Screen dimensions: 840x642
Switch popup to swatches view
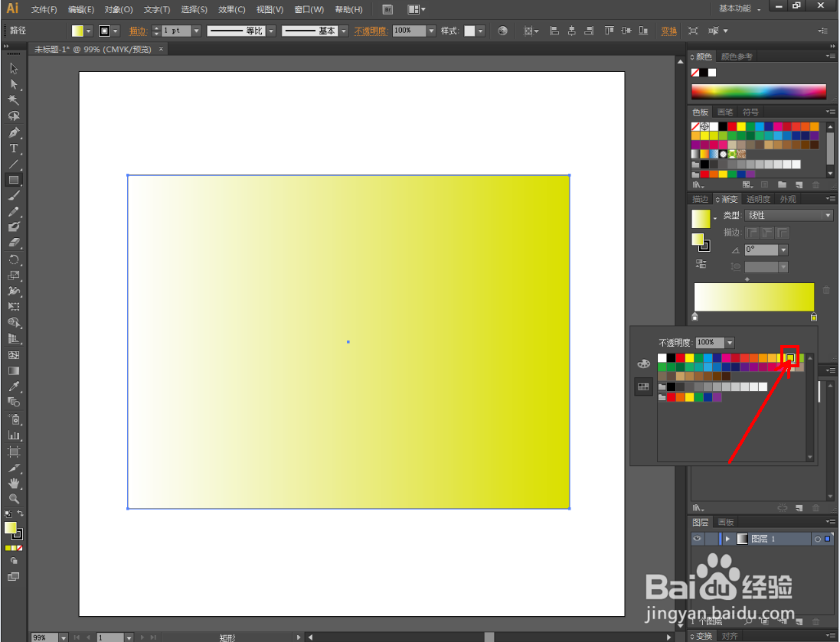[x=643, y=386]
